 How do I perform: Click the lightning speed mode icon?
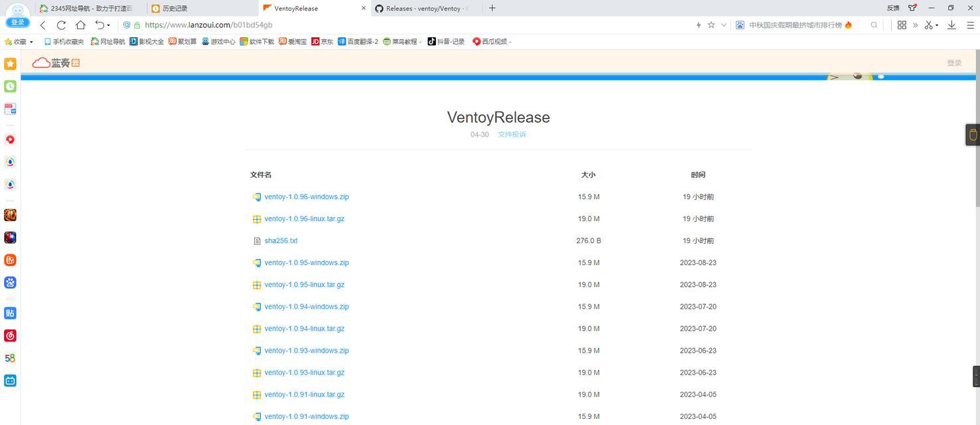[x=698, y=25]
